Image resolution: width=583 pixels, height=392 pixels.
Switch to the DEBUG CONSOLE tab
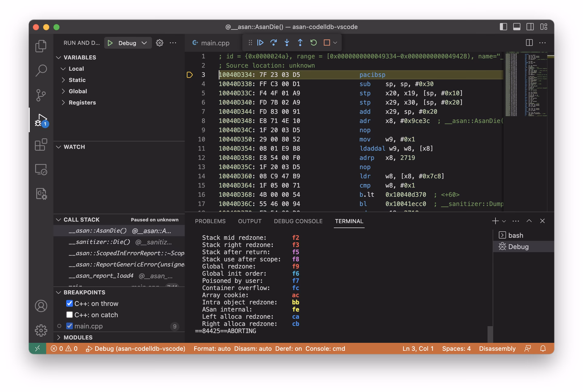pyautogui.click(x=298, y=221)
